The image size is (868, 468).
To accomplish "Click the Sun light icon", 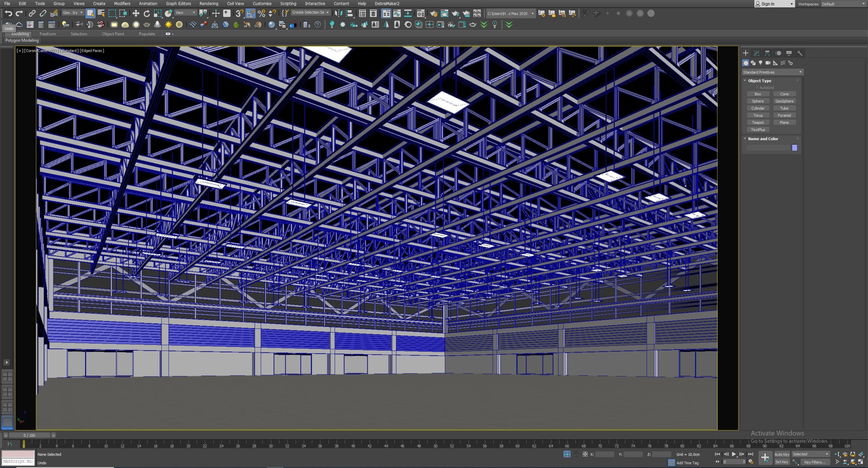I will point(168,25).
